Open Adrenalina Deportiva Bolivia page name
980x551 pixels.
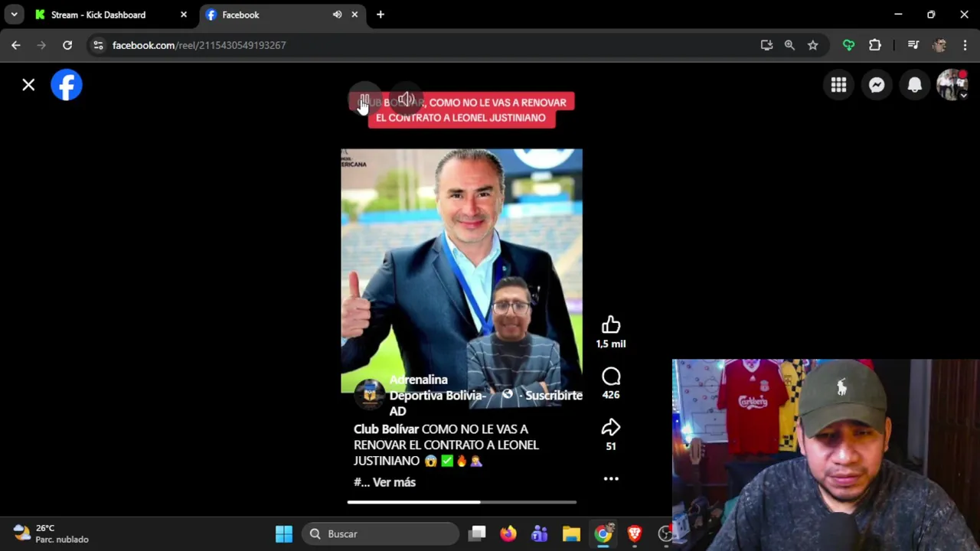tap(436, 395)
